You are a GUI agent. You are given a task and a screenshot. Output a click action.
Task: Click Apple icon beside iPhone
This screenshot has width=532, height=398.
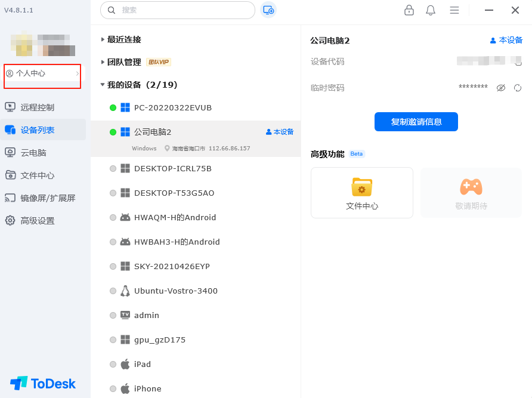point(125,388)
